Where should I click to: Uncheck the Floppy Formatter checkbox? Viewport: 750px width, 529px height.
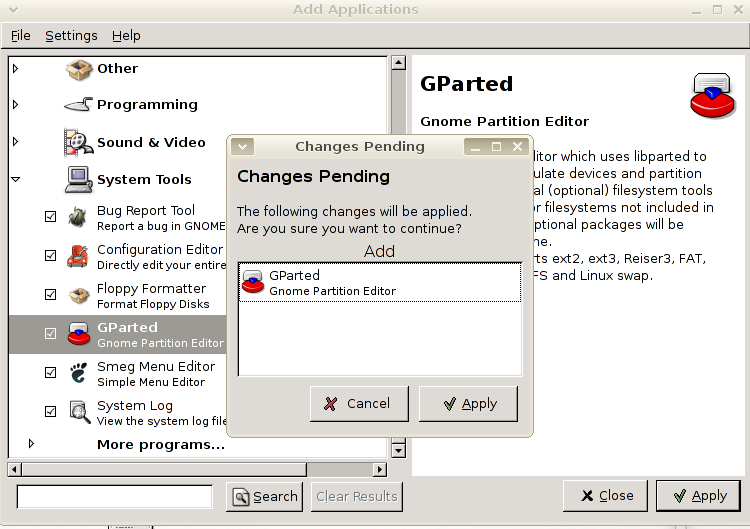pos(50,295)
